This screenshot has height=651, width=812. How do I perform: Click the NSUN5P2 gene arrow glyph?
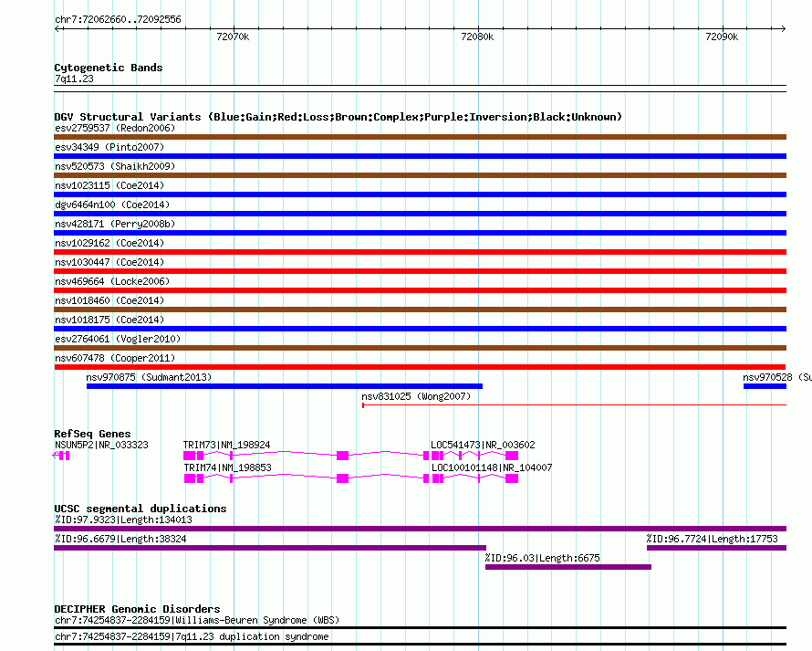coord(62,456)
